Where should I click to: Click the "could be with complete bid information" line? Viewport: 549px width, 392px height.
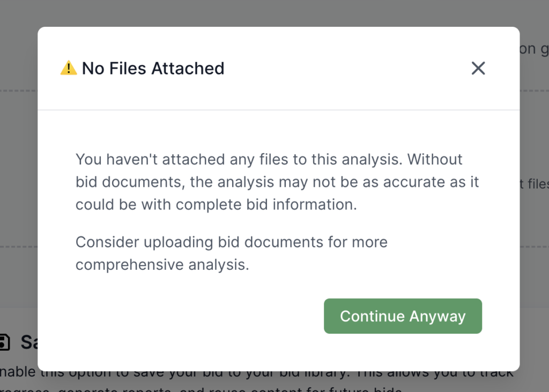click(x=216, y=205)
